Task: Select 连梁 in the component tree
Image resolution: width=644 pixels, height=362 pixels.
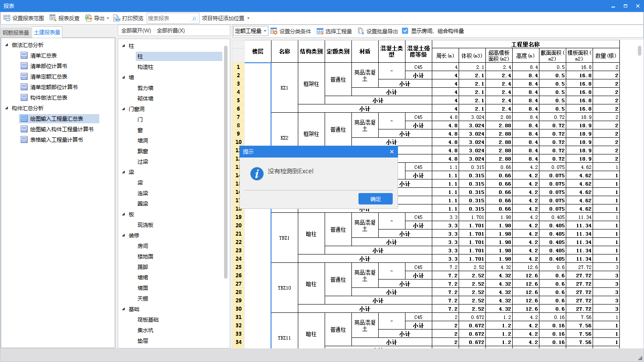Action: click(x=143, y=193)
